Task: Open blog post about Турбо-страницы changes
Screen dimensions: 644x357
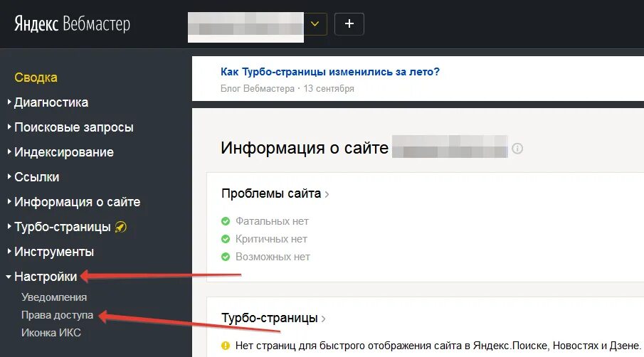Action: click(x=329, y=72)
